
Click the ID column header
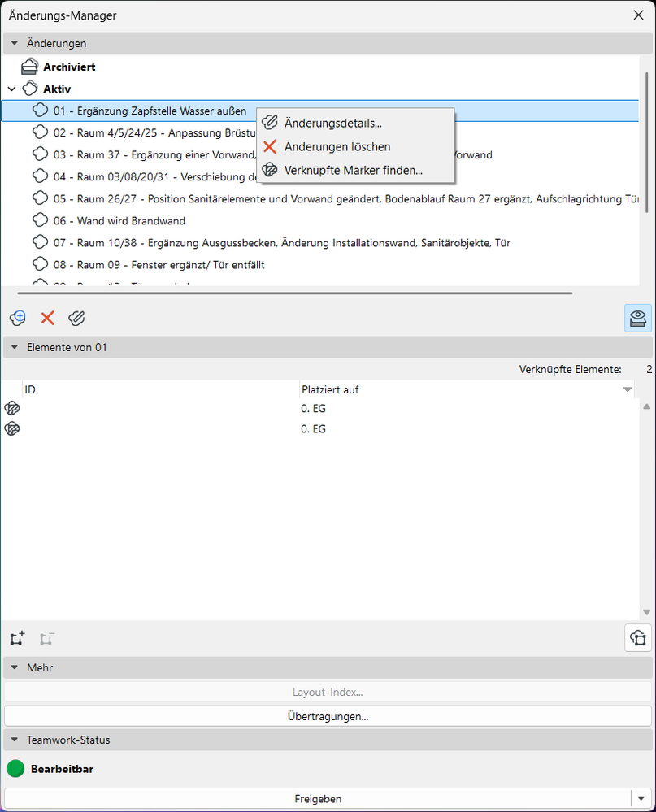[x=160, y=389]
